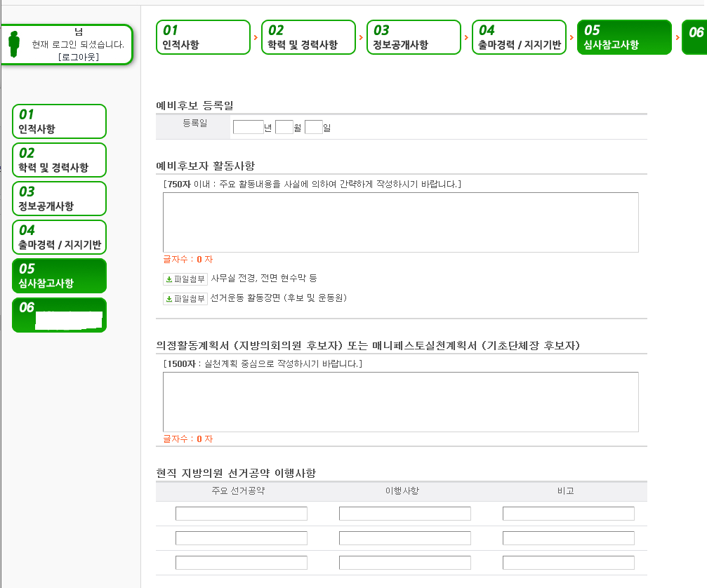Go to top step 02 학력 및 경력사항
707x588 pixels.
[308, 37]
